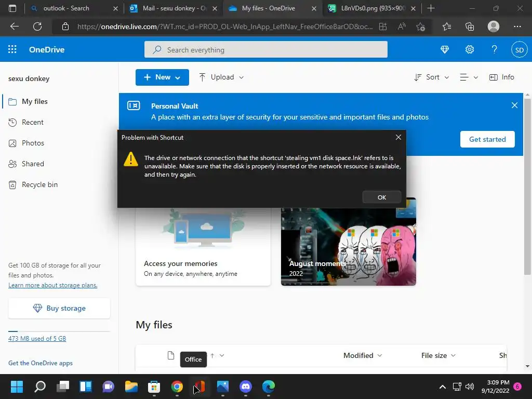Click the read aloud icon in address bar
The width and height of the screenshot is (532, 399).
tap(402, 26)
